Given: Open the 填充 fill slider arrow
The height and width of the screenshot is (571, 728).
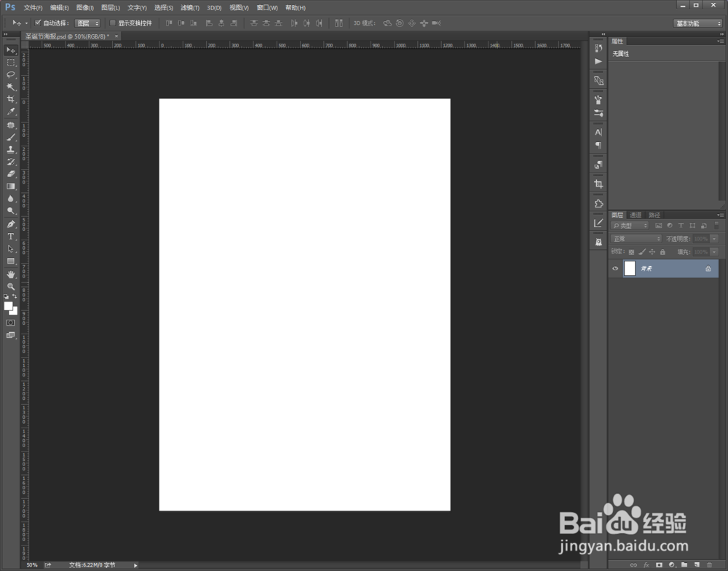Looking at the screenshot, I should [714, 252].
